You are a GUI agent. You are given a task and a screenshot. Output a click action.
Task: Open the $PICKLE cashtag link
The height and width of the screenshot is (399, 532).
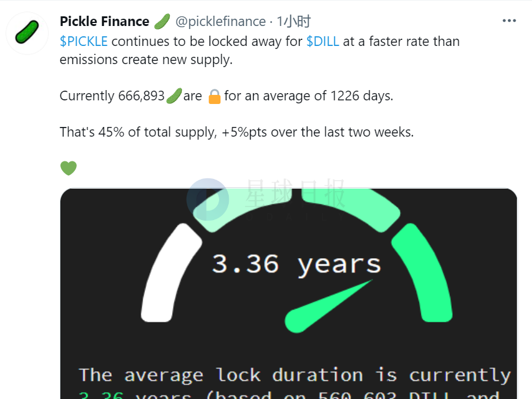pos(83,41)
